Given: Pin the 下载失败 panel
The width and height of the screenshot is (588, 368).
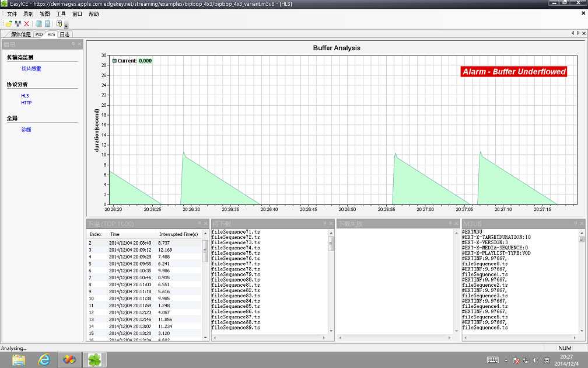Looking at the screenshot, I should (x=450, y=223).
